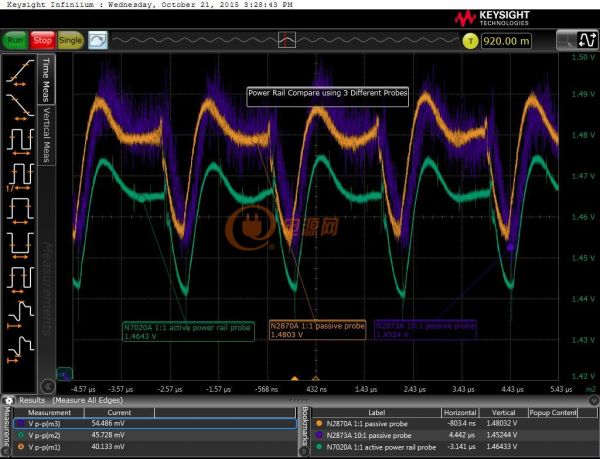
Task: Click the Single acquisition button
Action: pos(70,40)
